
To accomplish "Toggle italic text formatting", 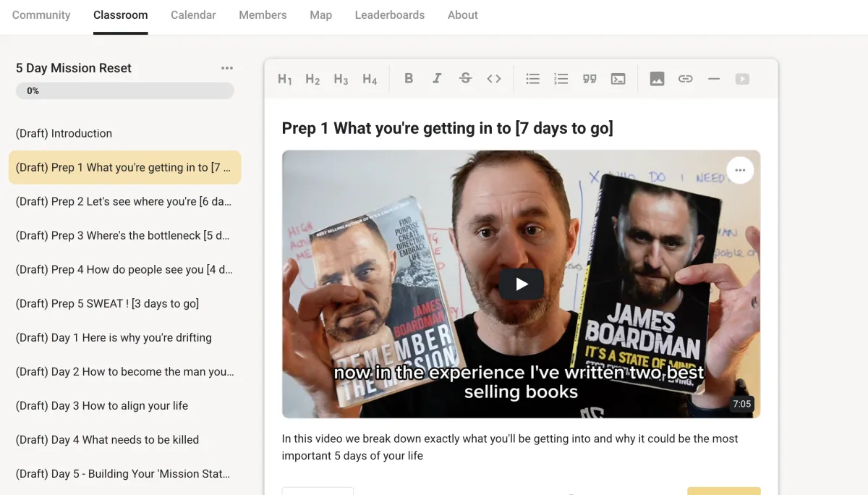I will (437, 79).
